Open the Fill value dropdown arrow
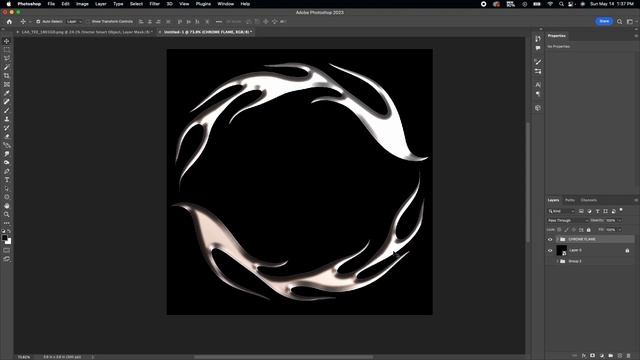640x360 pixels. pyautogui.click(x=620, y=230)
